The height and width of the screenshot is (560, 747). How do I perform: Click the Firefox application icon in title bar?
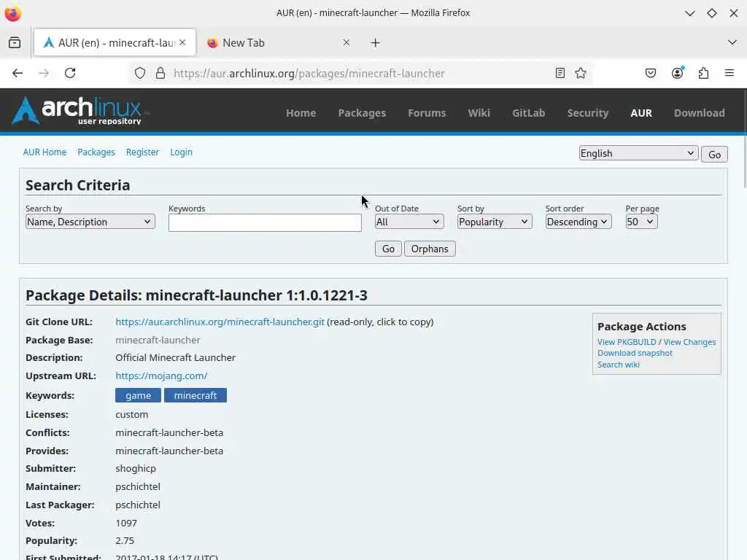coord(13,13)
